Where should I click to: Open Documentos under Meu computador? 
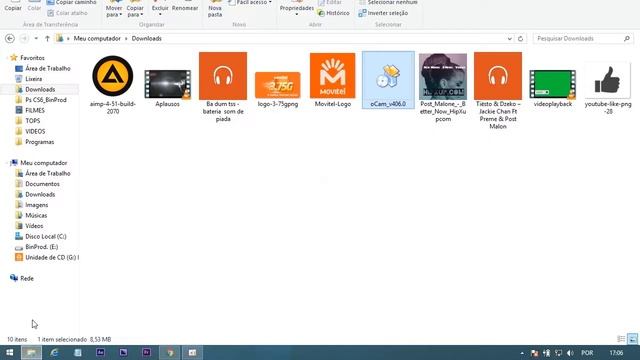38,184
